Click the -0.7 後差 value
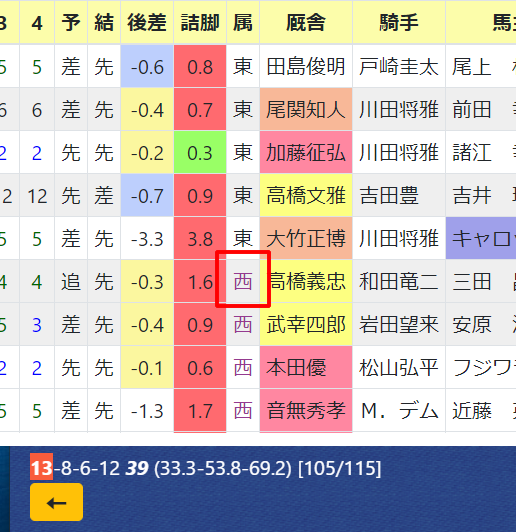The image size is (516, 532). (x=147, y=195)
